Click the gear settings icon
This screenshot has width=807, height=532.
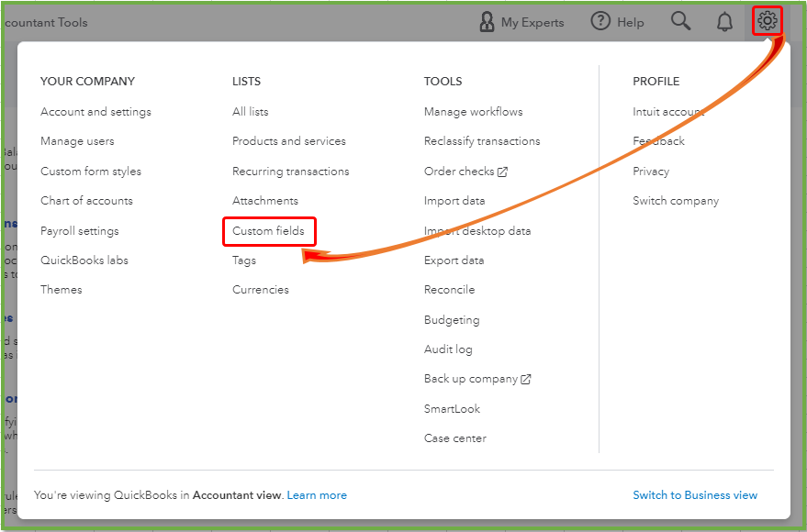click(767, 21)
